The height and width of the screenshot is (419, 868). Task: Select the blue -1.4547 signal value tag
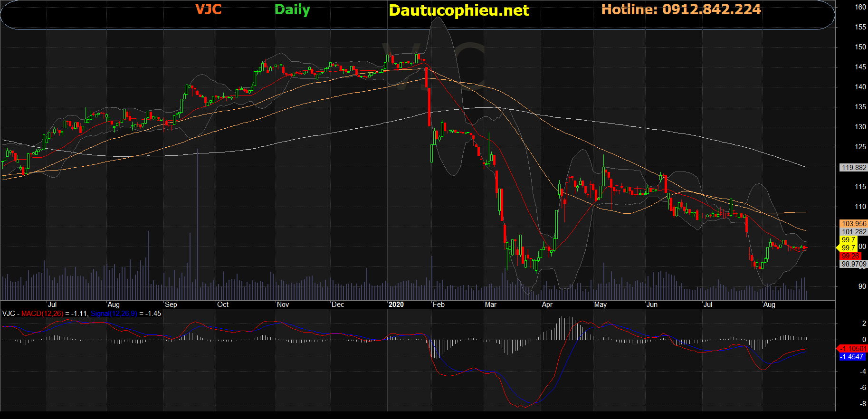(851, 357)
